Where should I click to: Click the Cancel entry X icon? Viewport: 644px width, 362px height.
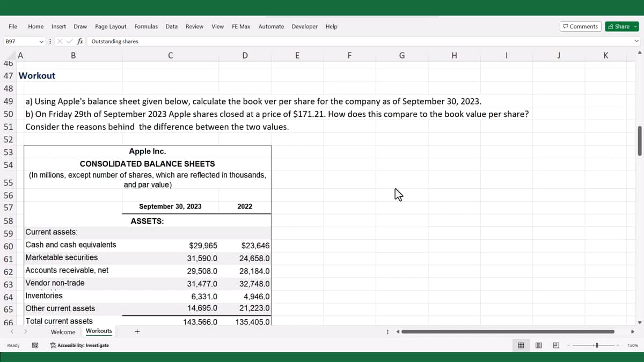pyautogui.click(x=61, y=41)
